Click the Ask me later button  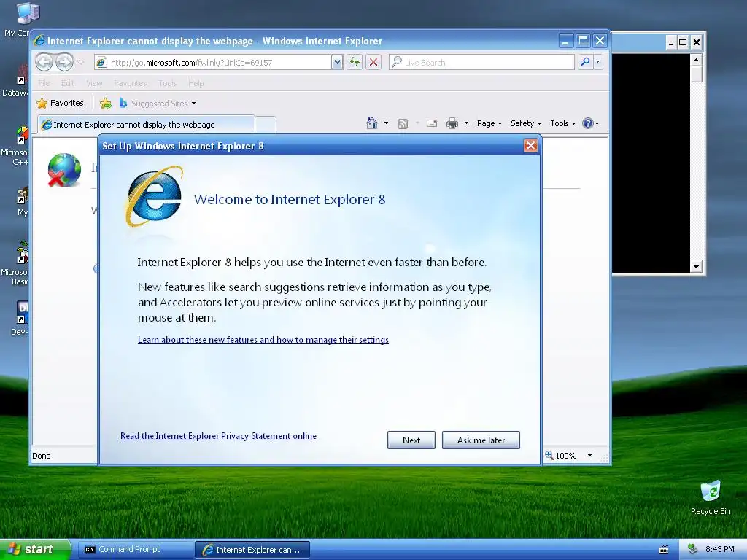[481, 440]
